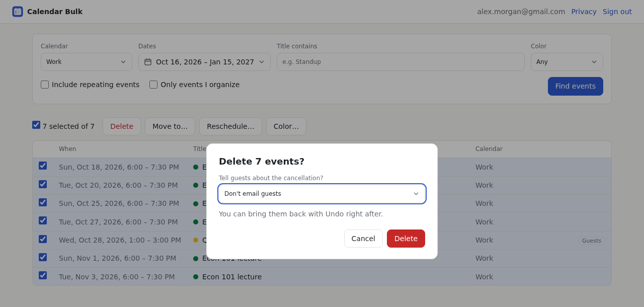Uncheck the Sun, Nov 1 event row
The image size is (644, 307).
(x=43, y=257)
